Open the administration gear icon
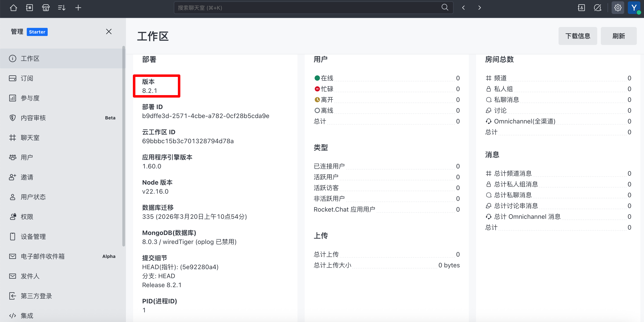The image size is (644, 322). tap(617, 8)
